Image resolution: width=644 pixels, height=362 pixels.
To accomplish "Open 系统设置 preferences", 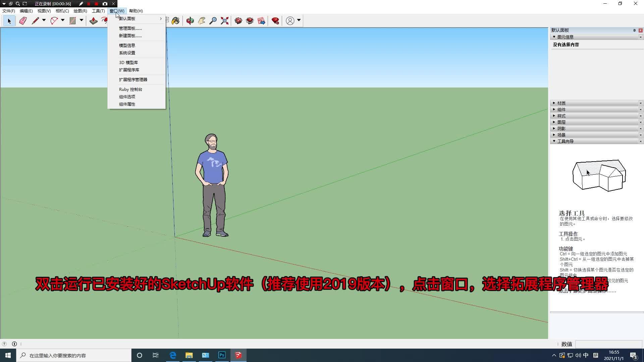I will [137, 53].
